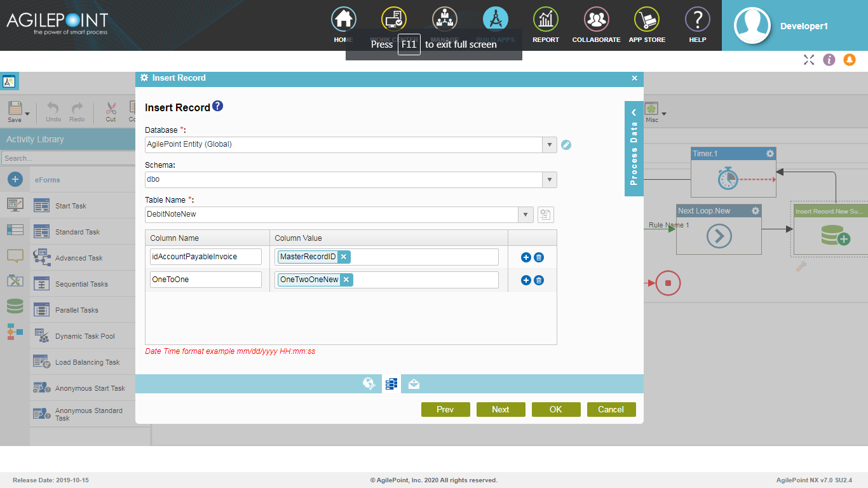Click the help icon beside Insert Record heading
868x488 pixels.
point(217,106)
